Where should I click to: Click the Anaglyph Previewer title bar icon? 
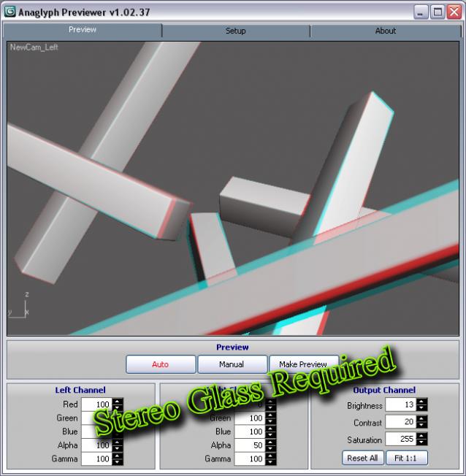point(9,12)
